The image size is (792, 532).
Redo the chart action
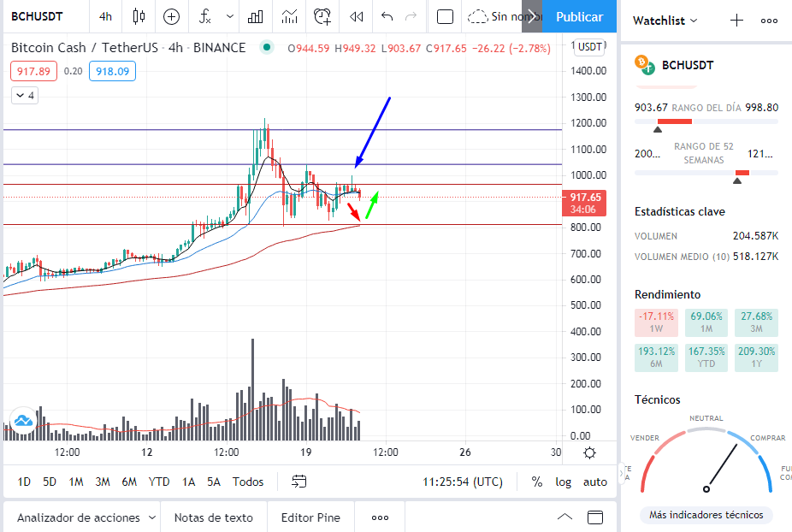(x=411, y=16)
